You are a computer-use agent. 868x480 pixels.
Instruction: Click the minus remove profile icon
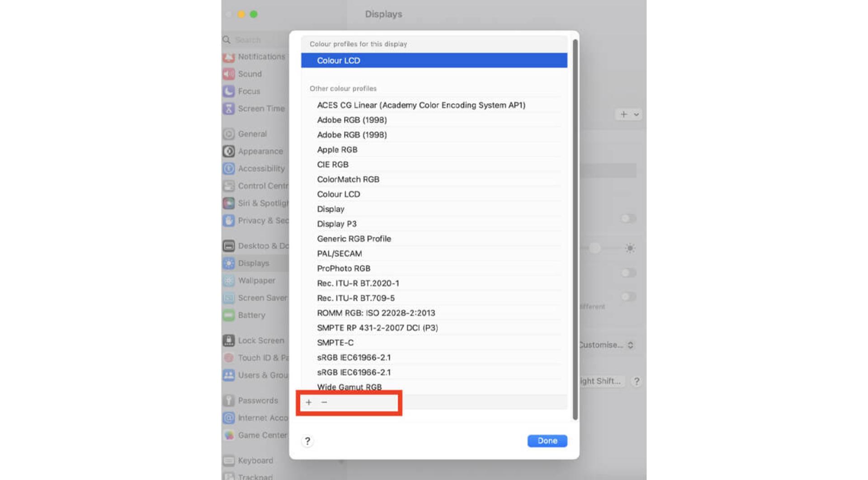(x=324, y=402)
